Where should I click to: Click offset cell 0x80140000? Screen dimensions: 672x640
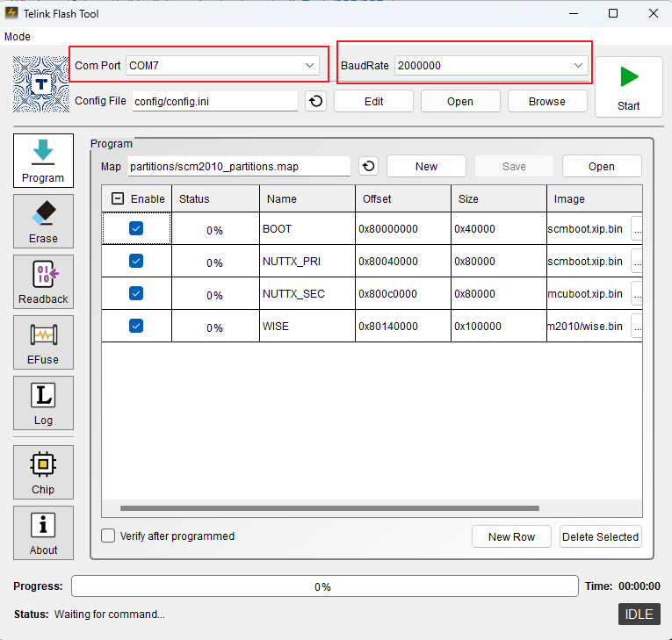click(403, 327)
